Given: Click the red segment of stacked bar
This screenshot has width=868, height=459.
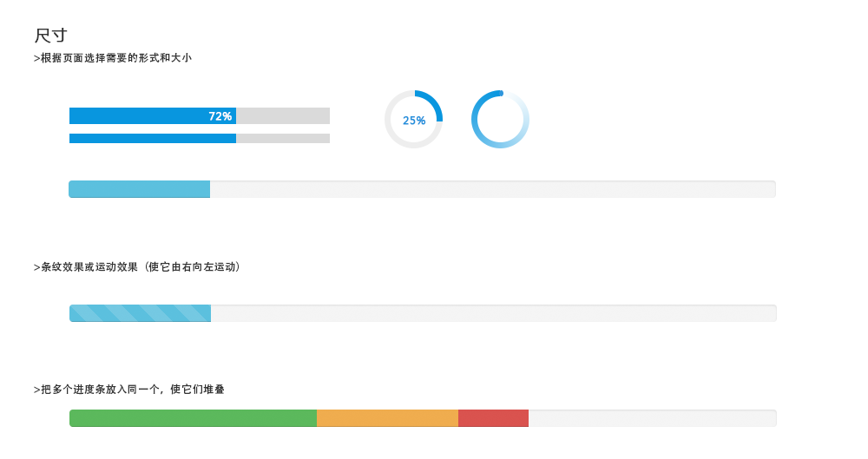Looking at the screenshot, I should tap(493, 418).
